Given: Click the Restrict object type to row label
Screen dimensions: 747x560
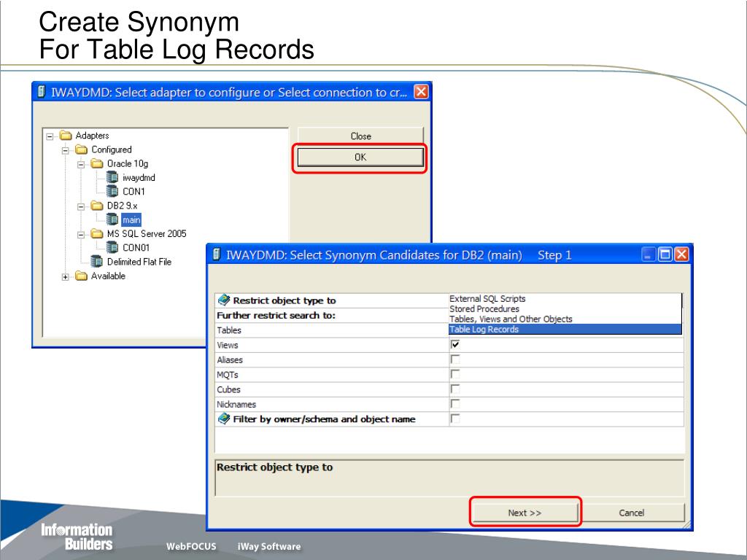Looking at the screenshot, I should (285, 300).
